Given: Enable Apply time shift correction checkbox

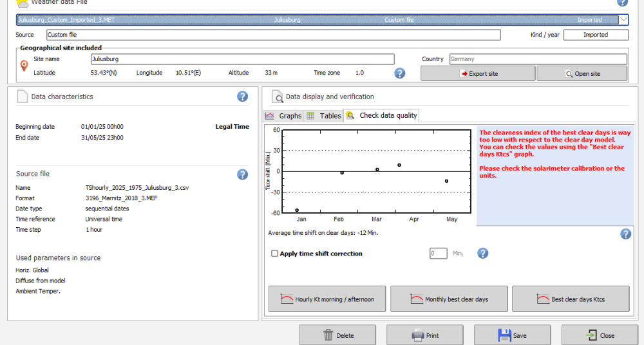Looking at the screenshot, I should pos(275,254).
